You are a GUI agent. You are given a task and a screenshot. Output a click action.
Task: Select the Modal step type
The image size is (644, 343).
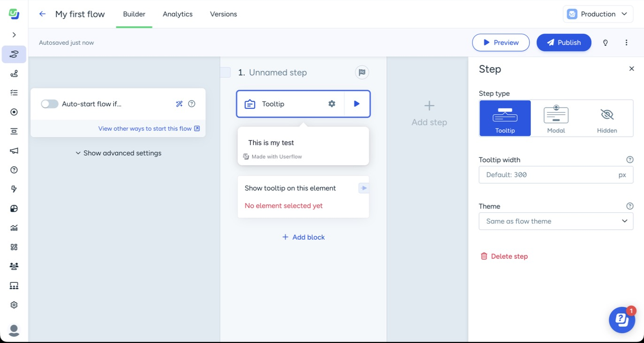(x=556, y=118)
